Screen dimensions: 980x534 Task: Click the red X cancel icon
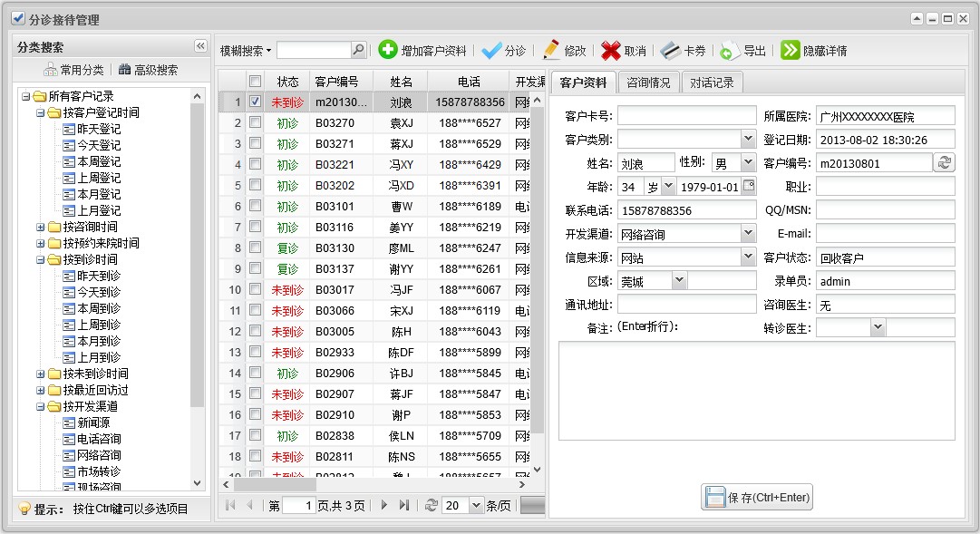(611, 50)
